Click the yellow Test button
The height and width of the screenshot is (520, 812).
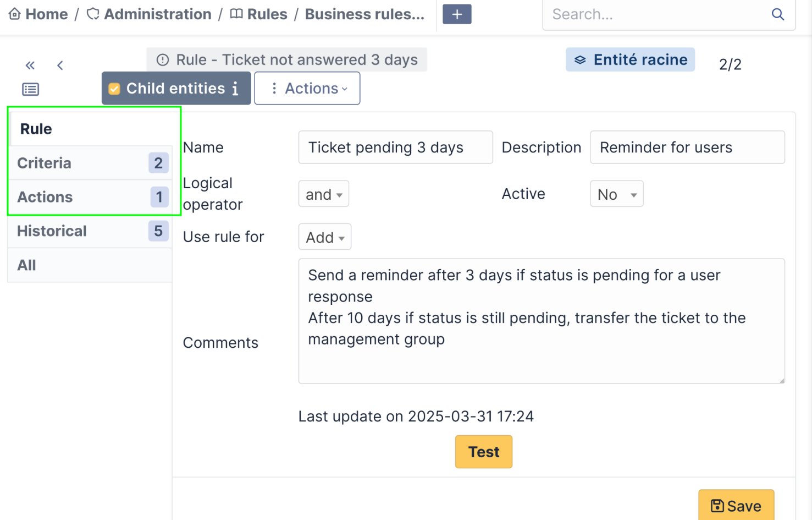click(484, 452)
